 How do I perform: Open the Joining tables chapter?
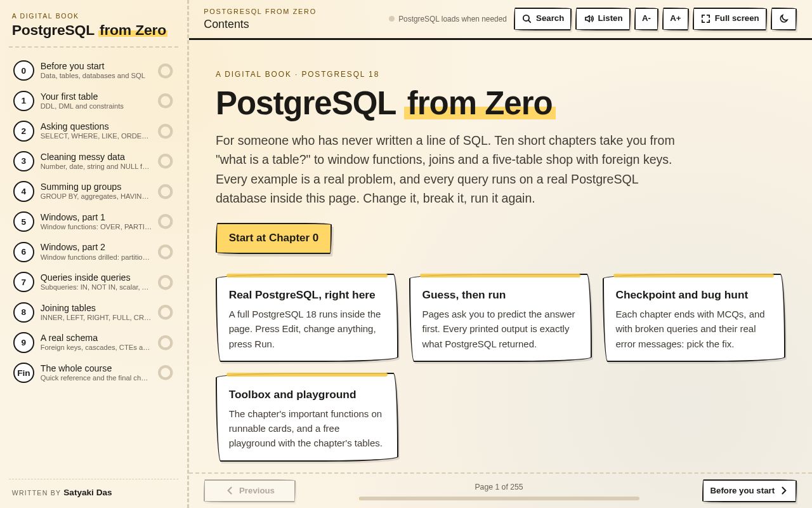[93, 312]
